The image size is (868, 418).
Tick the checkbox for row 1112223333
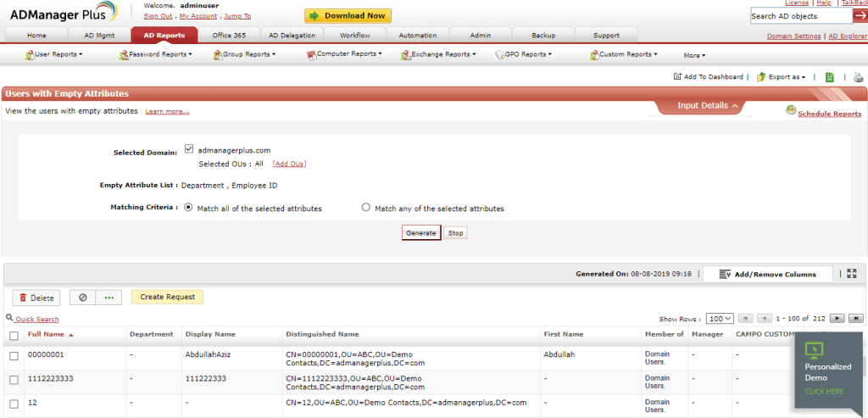click(x=14, y=378)
